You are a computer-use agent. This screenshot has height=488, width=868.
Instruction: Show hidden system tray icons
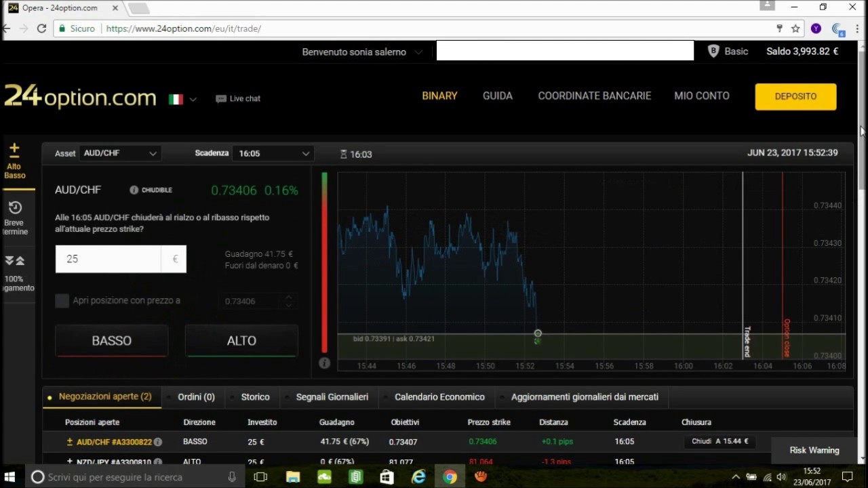tap(736, 477)
